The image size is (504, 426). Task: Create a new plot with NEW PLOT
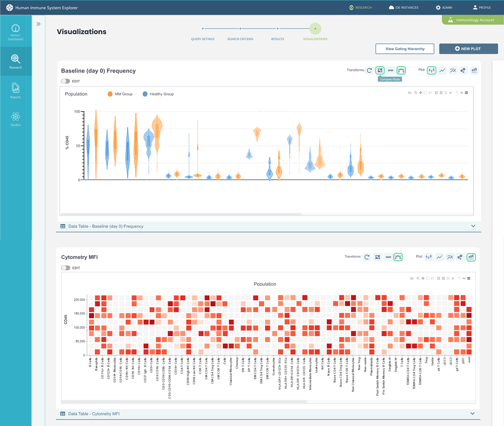point(467,49)
